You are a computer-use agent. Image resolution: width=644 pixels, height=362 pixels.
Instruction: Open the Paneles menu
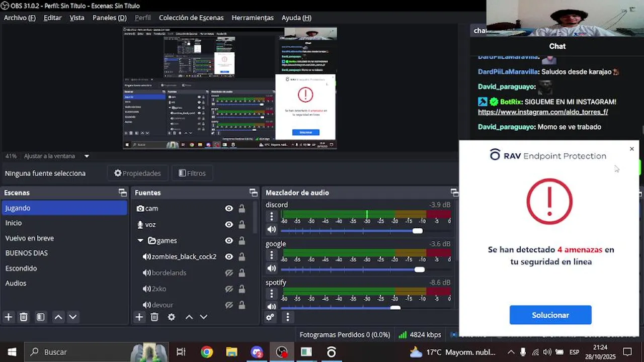coord(109,18)
